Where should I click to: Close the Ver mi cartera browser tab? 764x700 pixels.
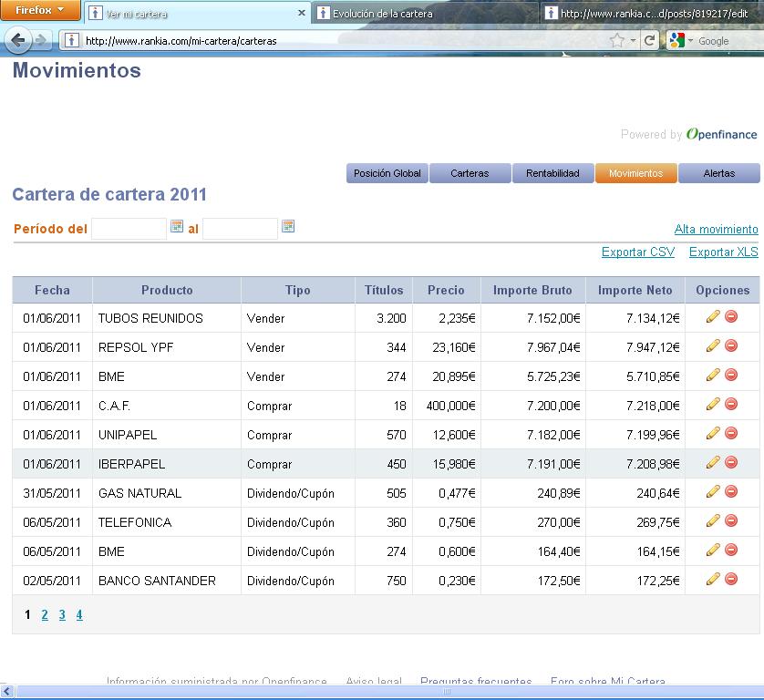coord(302,13)
